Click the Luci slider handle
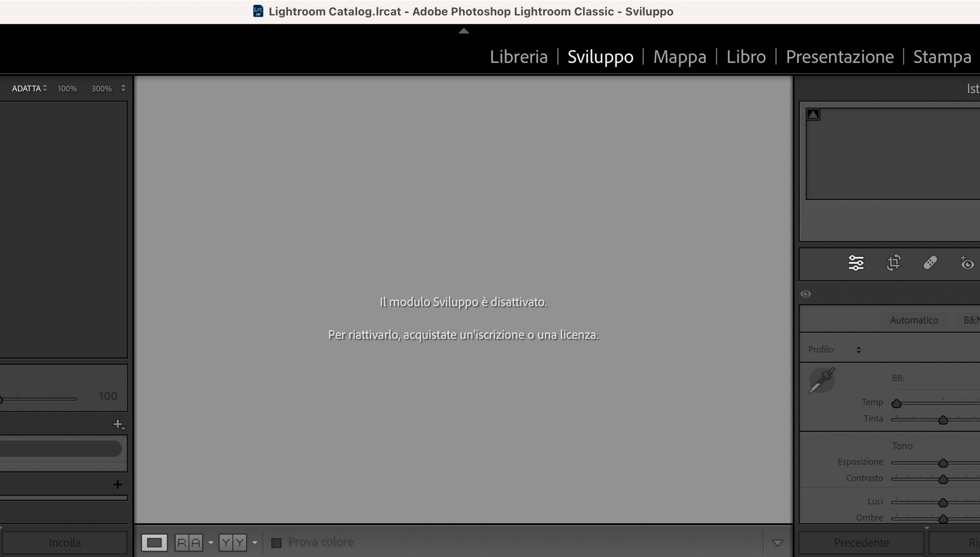980x557 pixels. [x=943, y=503]
